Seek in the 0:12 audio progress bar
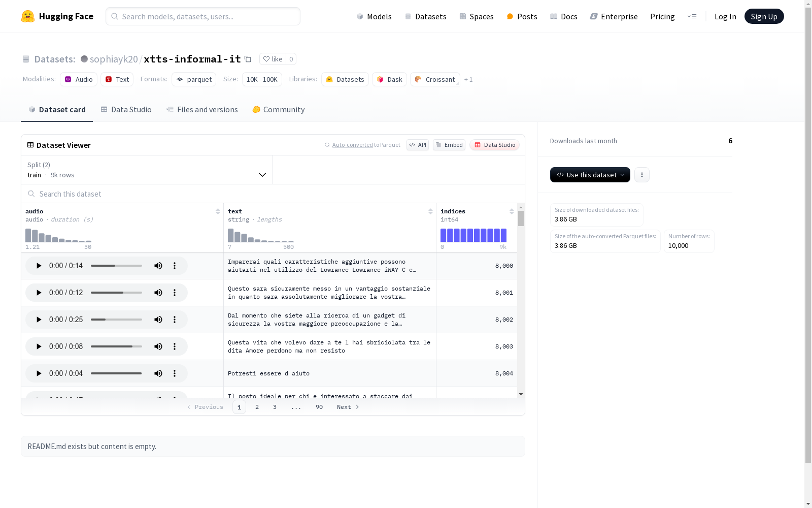 [x=116, y=293]
